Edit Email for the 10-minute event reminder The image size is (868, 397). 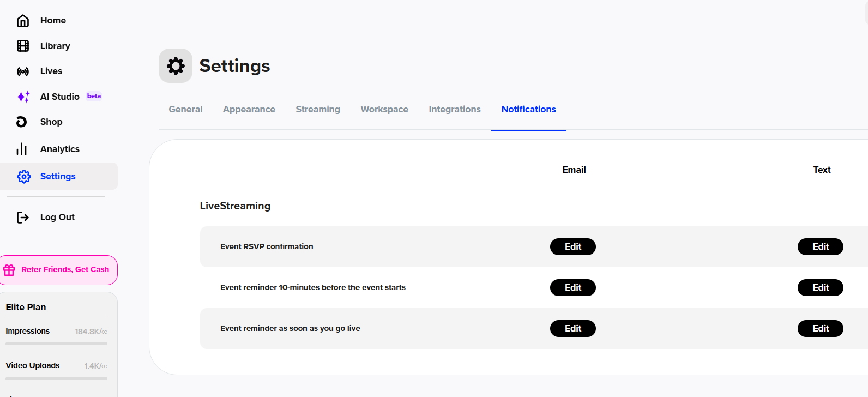point(572,287)
